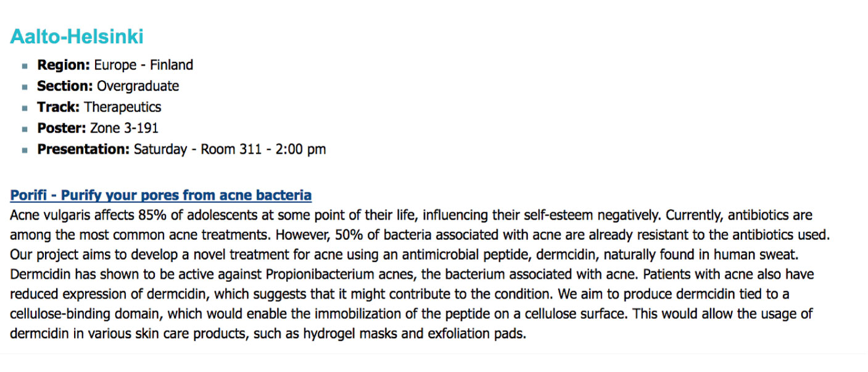Click the bullet beside Section
Screen dimensions: 868x372
tap(25, 86)
